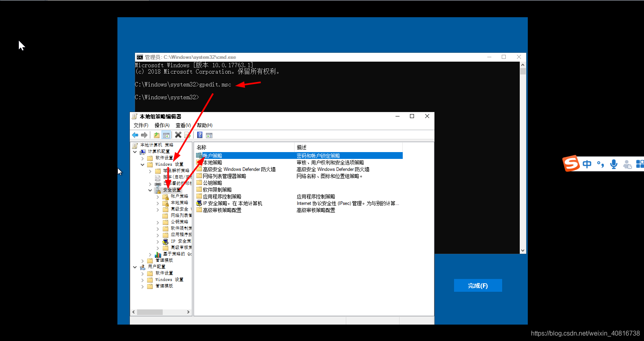Click the microphone voice input icon
The width and height of the screenshot is (644, 341).
tap(614, 164)
